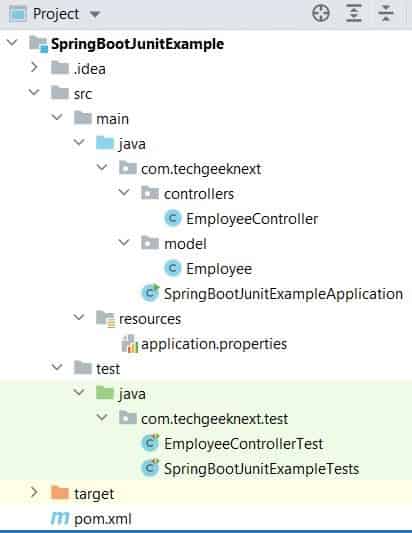Click the orange target folder icon
412x533 pixels.
[60, 493]
